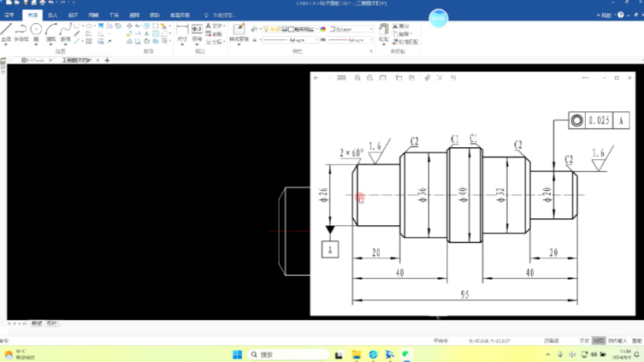Toggle dynamic input in status bar
The height and width of the screenshot is (362, 644).
click(x=617, y=341)
